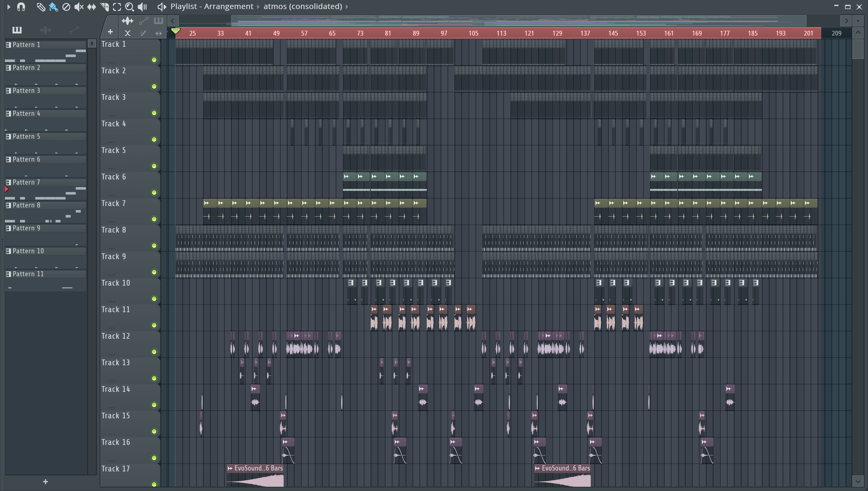Select the Slip tool
The width and height of the screenshot is (868, 491).
[91, 7]
